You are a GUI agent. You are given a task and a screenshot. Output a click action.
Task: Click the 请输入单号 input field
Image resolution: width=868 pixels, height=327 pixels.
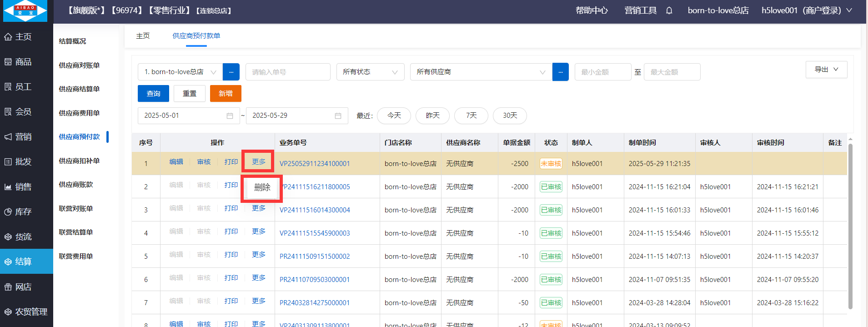click(x=288, y=72)
